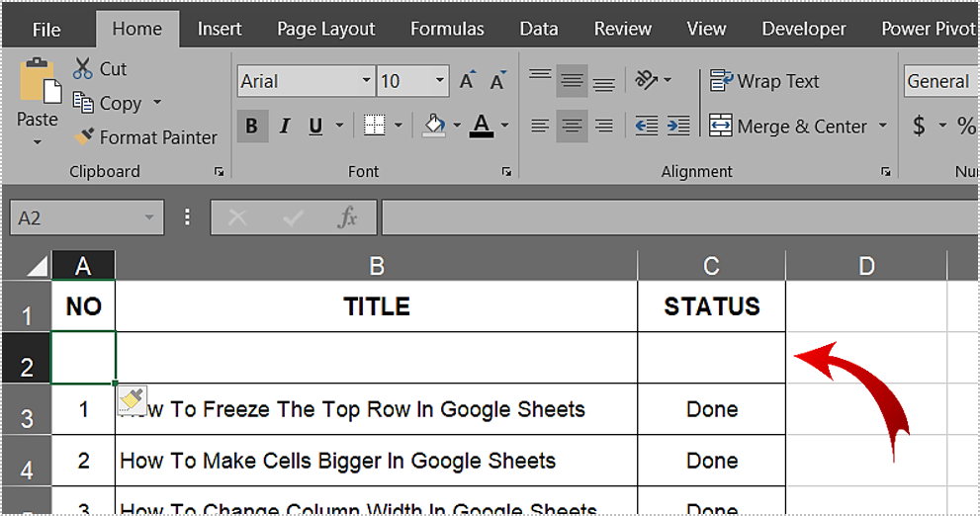This screenshot has width=980, height=516.
Task: Click the Decrease Indent icon
Action: click(647, 126)
